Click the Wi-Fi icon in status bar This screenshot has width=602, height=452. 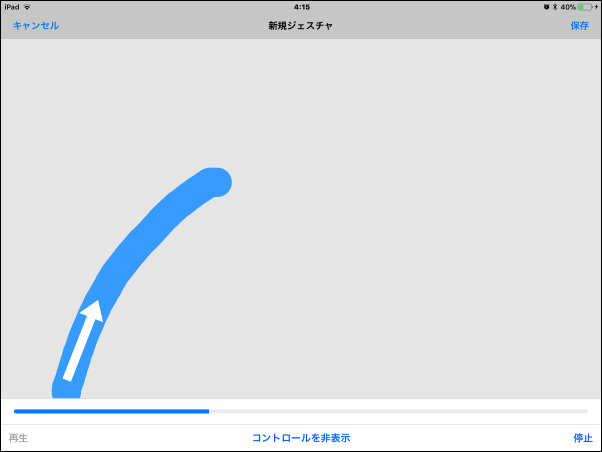point(27,7)
